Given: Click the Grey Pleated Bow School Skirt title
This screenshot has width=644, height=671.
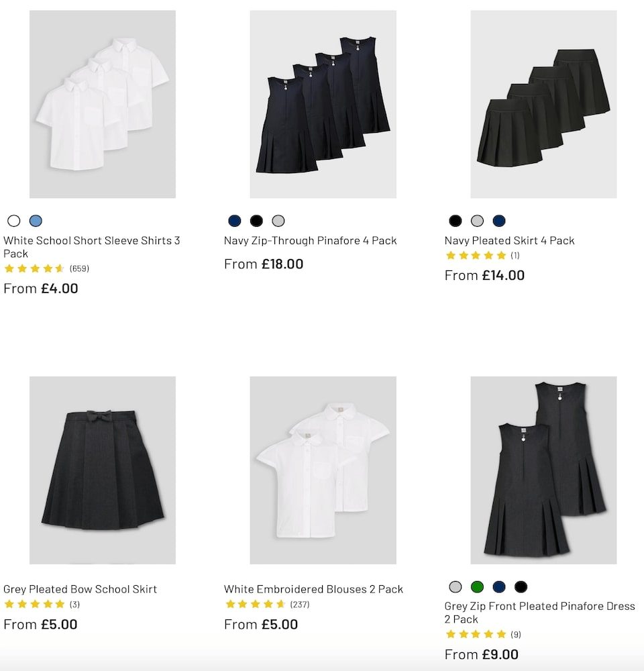Looking at the screenshot, I should 80,589.
